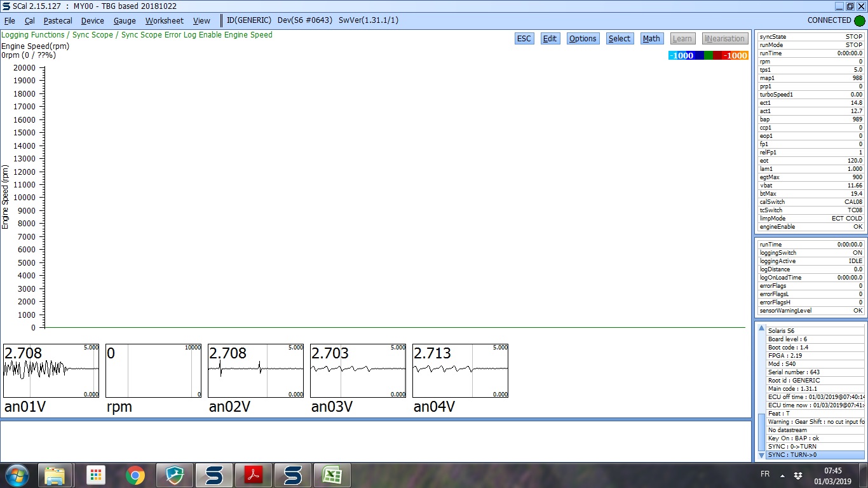Launch Google Chrome from the taskbar
The image size is (868, 488).
click(x=135, y=475)
